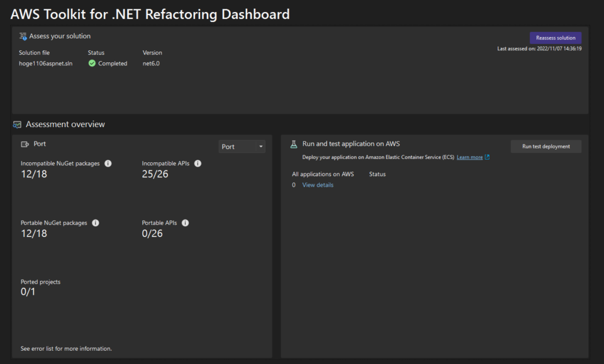Image resolution: width=604 pixels, height=364 pixels.
Task: Select the Port section icon
Action: (x=23, y=143)
